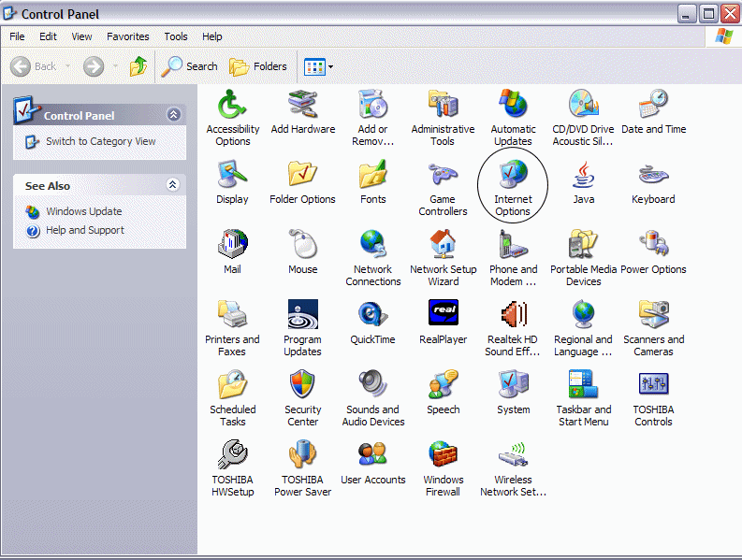Open the Game Controllers icon
The width and height of the screenshot is (742, 560).
[443, 175]
